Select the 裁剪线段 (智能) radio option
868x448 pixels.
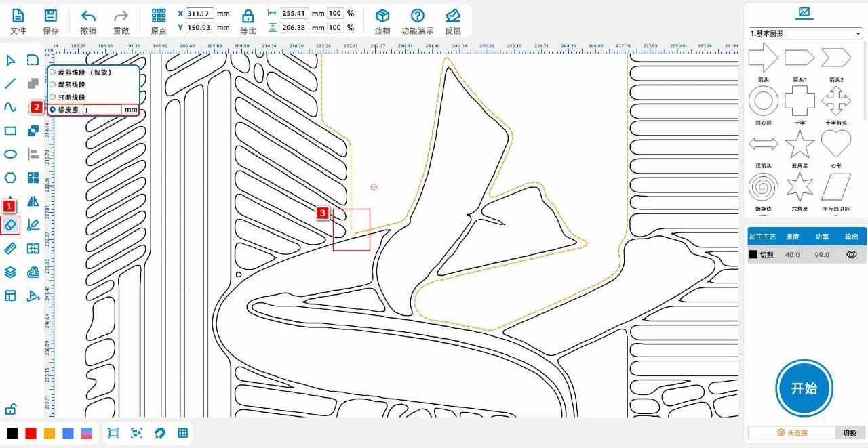point(53,73)
